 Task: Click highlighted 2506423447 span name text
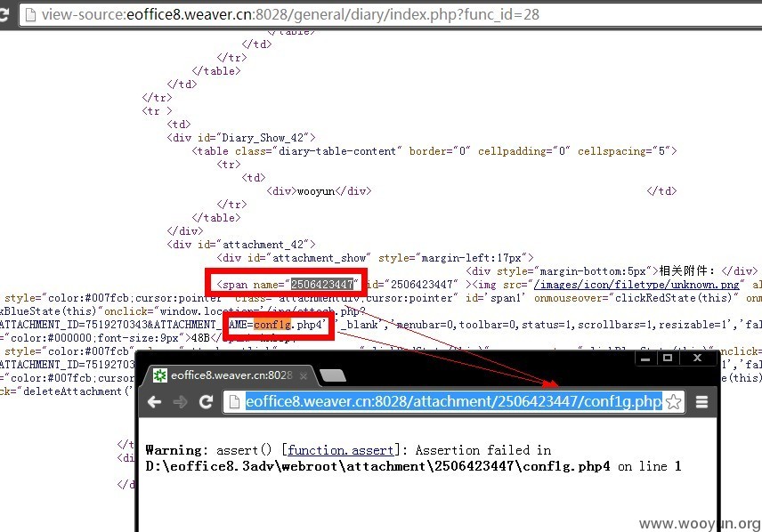pyautogui.click(x=322, y=284)
